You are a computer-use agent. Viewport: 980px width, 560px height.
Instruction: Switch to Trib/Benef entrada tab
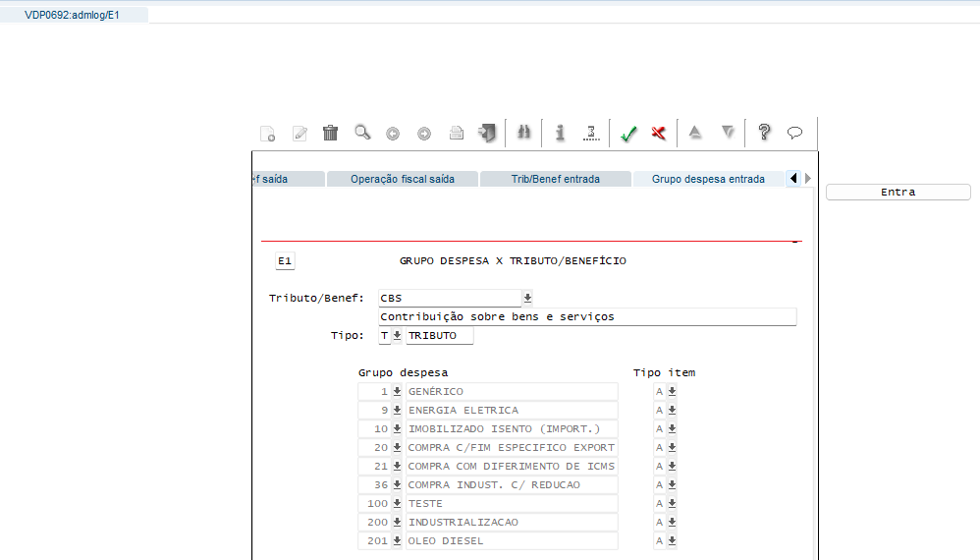click(556, 179)
